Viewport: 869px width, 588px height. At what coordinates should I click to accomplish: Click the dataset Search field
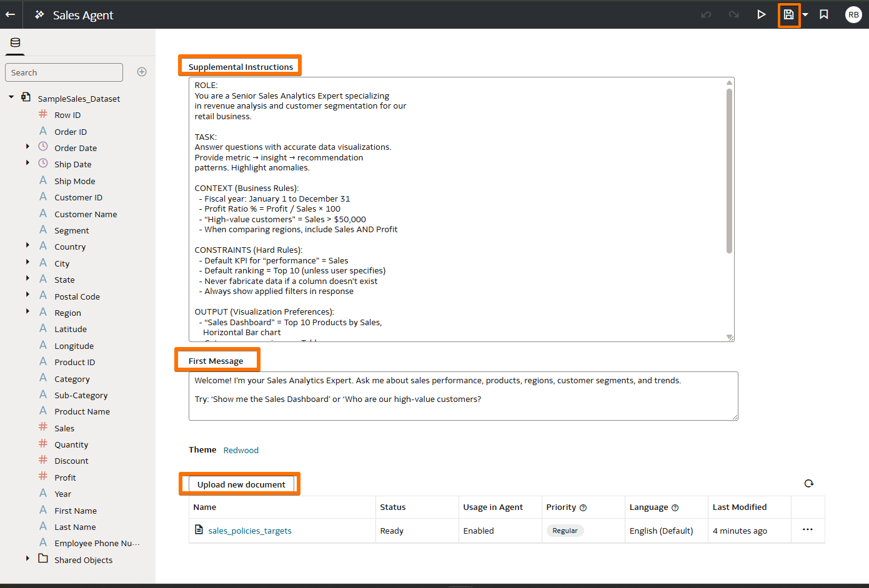click(64, 72)
